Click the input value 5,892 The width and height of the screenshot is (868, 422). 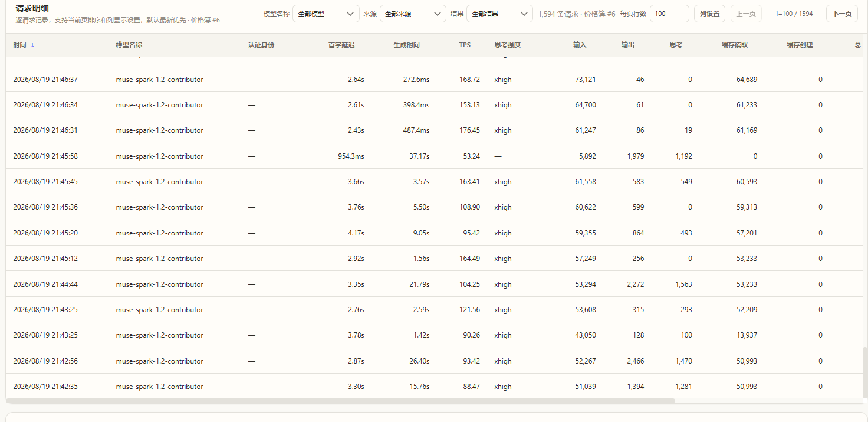pyautogui.click(x=587, y=156)
